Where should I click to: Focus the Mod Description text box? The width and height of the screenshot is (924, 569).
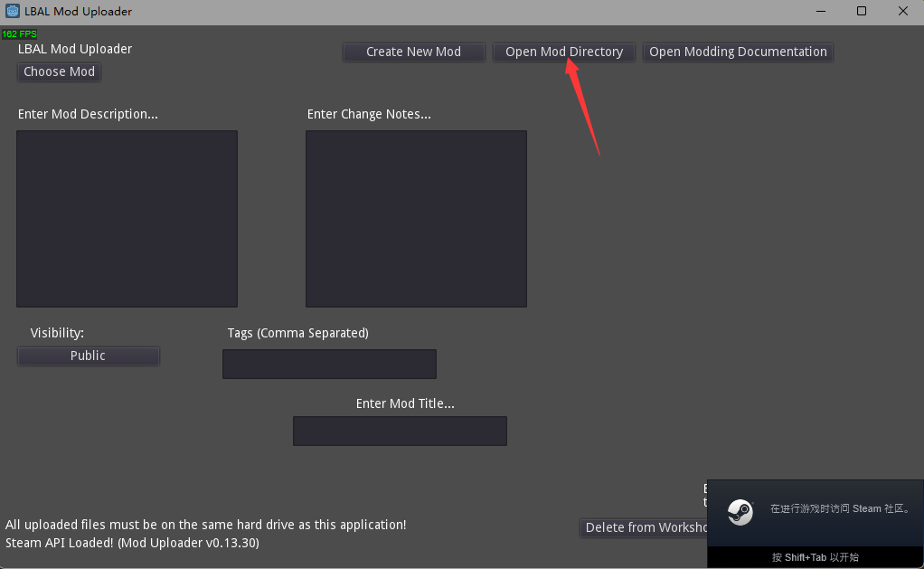point(127,219)
